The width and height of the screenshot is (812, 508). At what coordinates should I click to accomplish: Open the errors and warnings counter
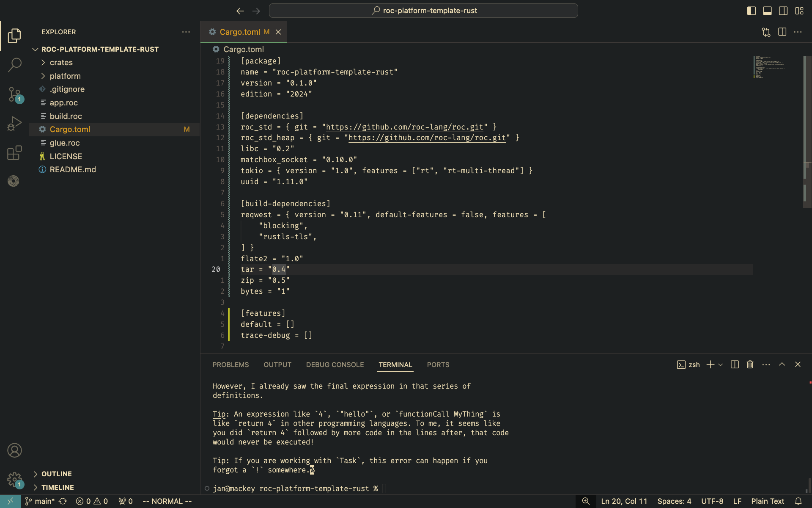point(92,501)
